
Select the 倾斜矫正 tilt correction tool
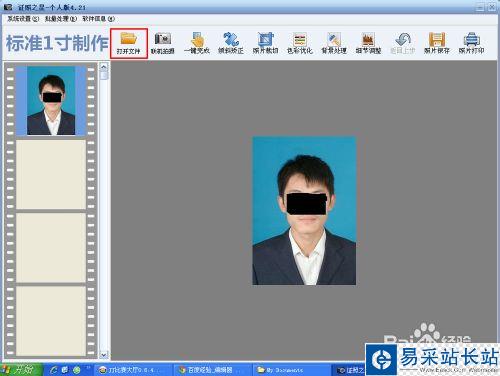point(231,43)
